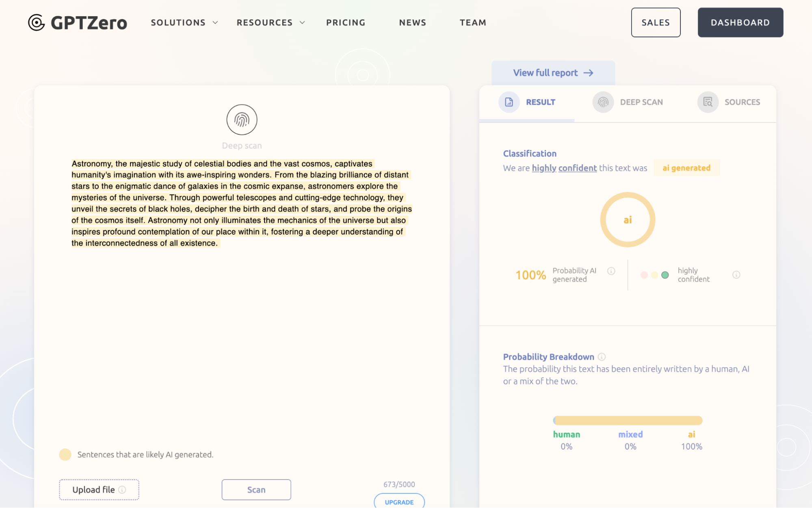This screenshot has height=508, width=812.
Task: Click the Sources tab search icon
Action: [x=708, y=102]
